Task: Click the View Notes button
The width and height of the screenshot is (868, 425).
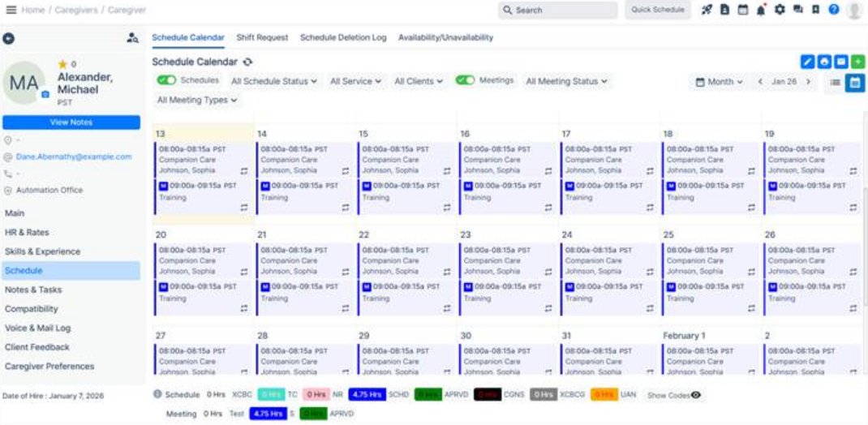Action: point(71,122)
